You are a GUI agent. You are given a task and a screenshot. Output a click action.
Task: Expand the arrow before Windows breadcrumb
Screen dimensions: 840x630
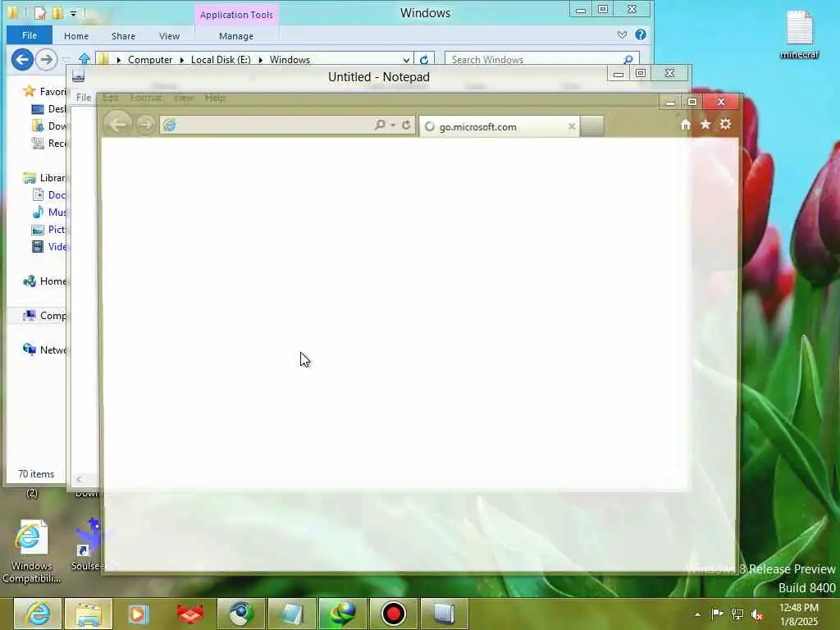click(260, 59)
